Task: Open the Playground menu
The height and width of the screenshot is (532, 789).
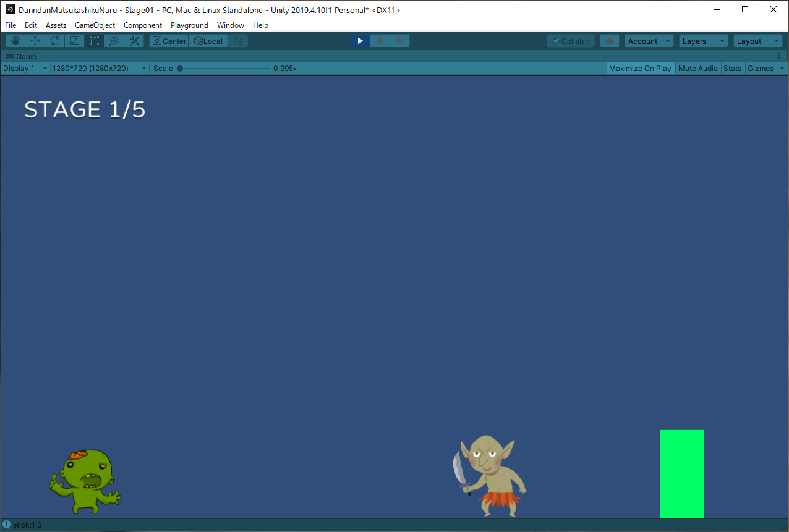Action: click(189, 25)
